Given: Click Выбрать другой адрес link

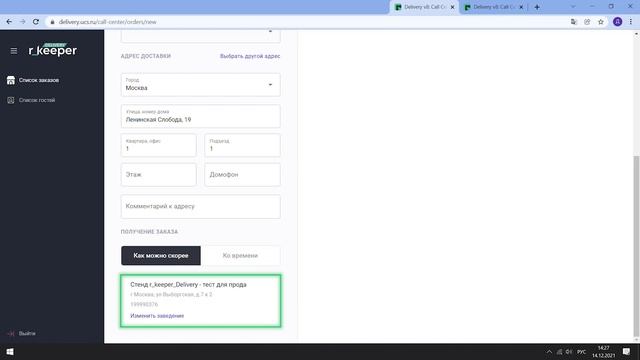Looking at the screenshot, I should pos(250,56).
